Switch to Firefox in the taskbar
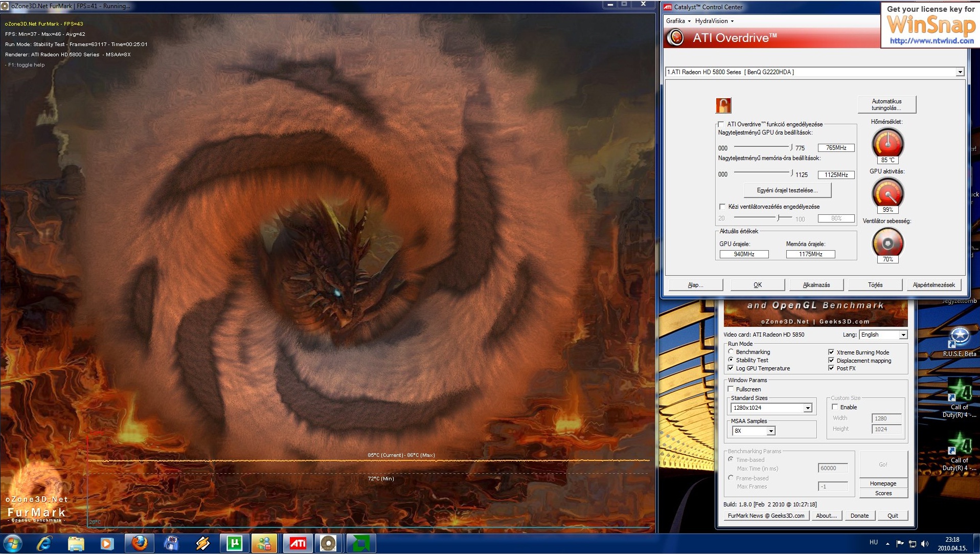This screenshot has height=554, width=980. point(140,543)
